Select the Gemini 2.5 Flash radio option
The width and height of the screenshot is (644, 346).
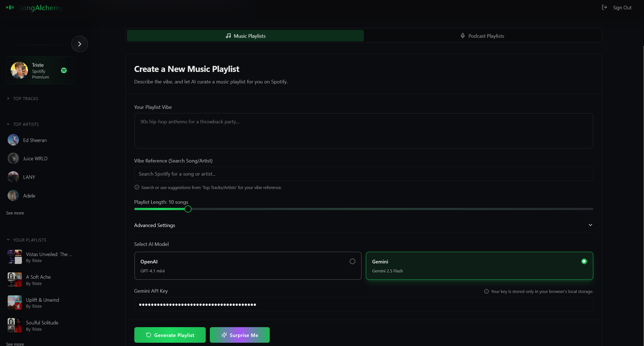584,261
